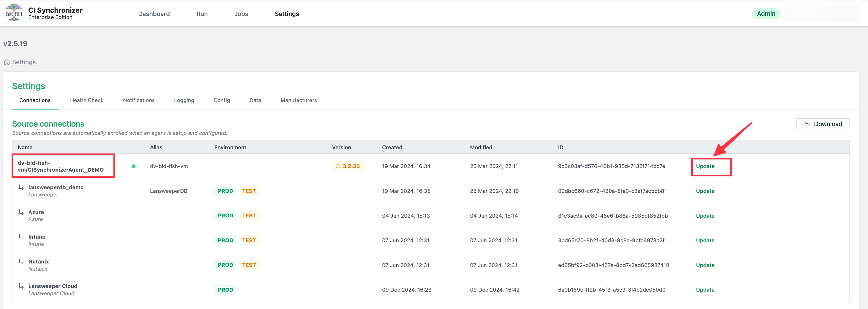Switch to the Health Check tab
The image size is (868, 309).
click(x=87, y=100)
